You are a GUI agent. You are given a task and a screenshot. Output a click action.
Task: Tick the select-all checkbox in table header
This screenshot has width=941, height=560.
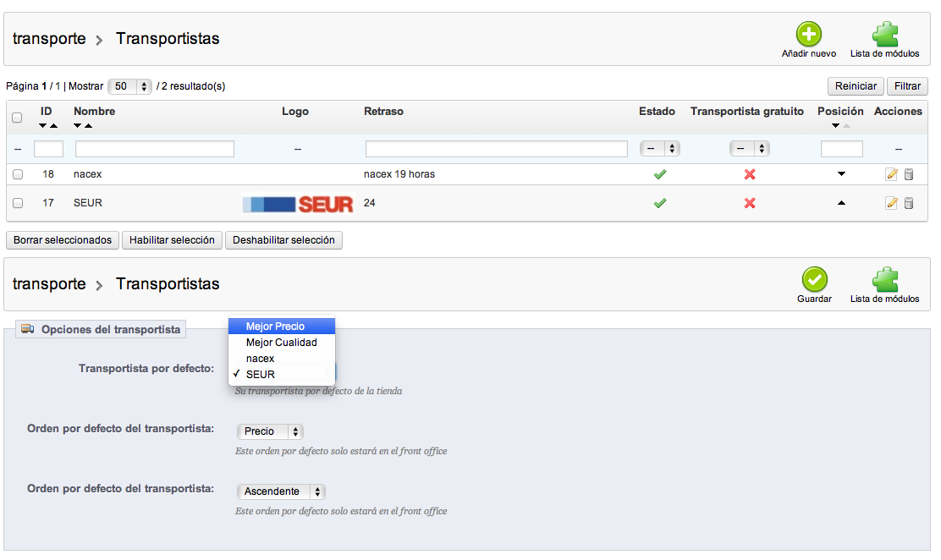pos(17,118)
